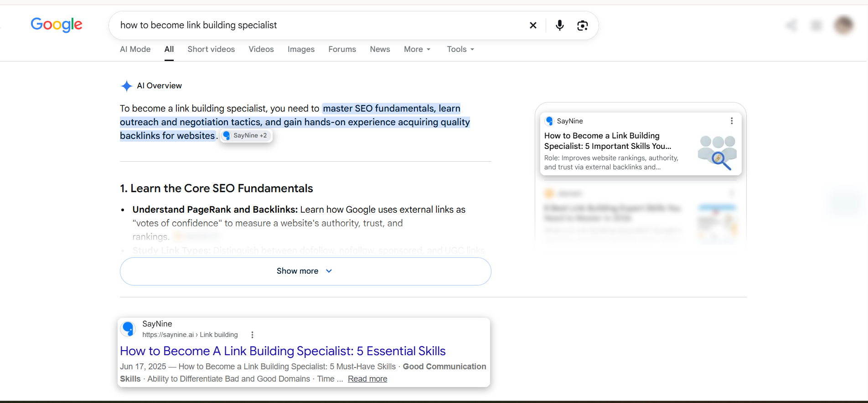868x403 pixels.
Task: Clear the search query with X
Action: click(533, 26)
